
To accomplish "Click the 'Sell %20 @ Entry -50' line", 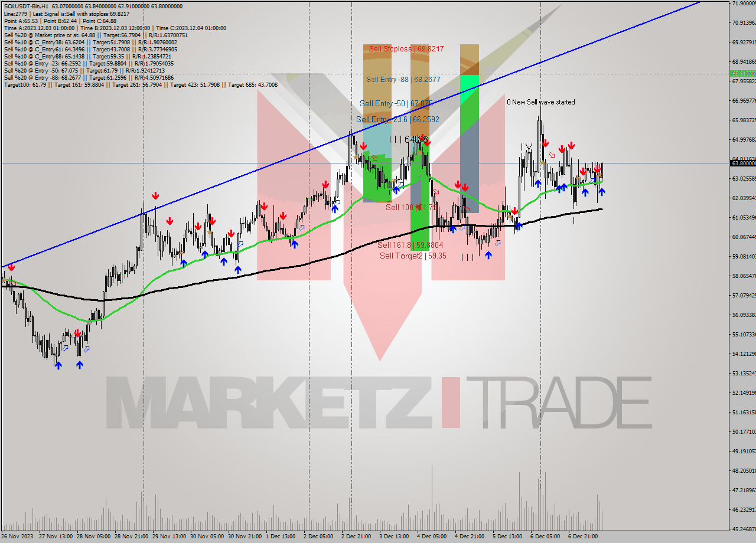I will click(84, 70).
